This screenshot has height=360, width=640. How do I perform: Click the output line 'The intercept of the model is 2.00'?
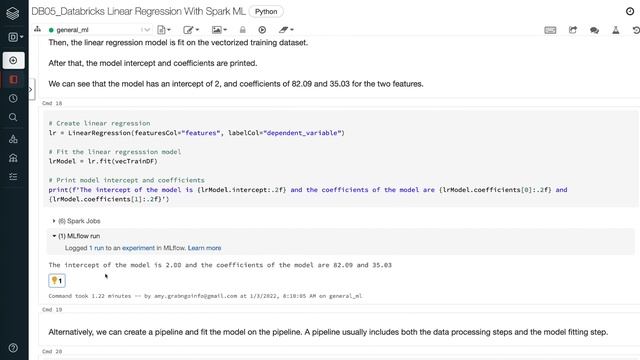pos(220,265)
